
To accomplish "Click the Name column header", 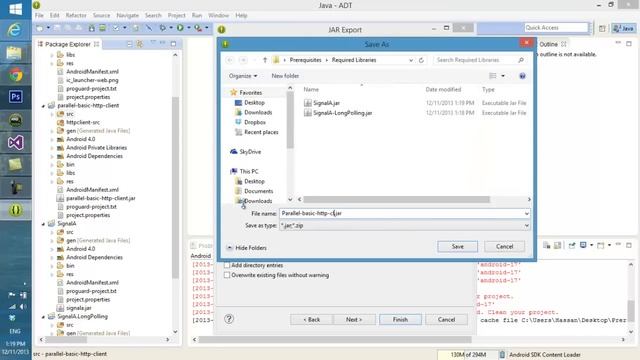I will 311,89.
